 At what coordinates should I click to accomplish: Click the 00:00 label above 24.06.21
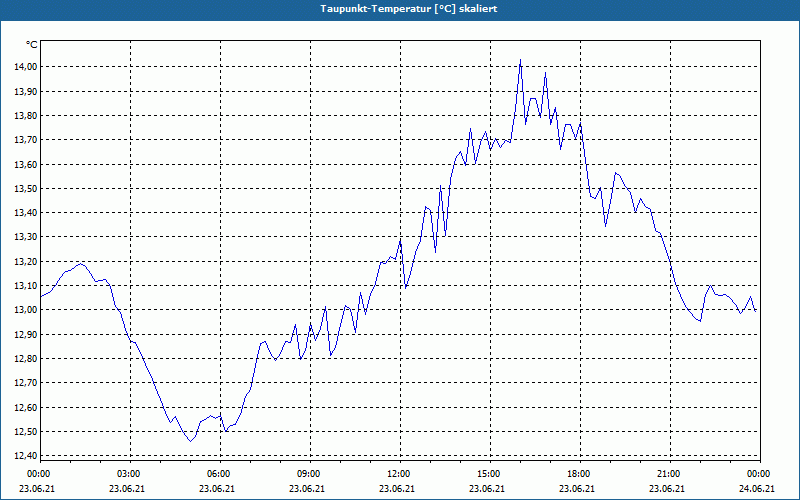click(758, 474)
